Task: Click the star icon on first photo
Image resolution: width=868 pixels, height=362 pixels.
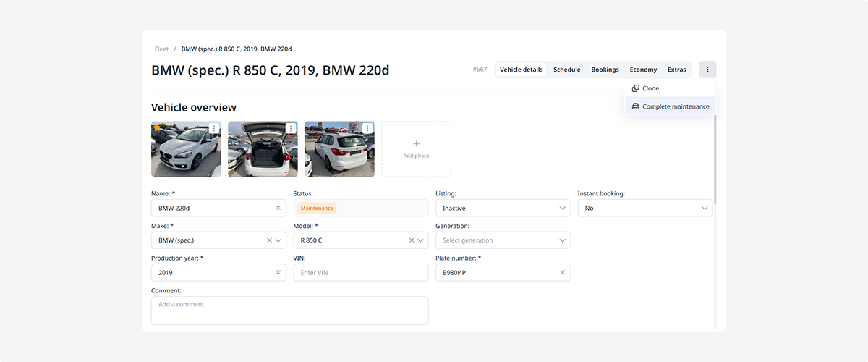Action: click(157, 128)
